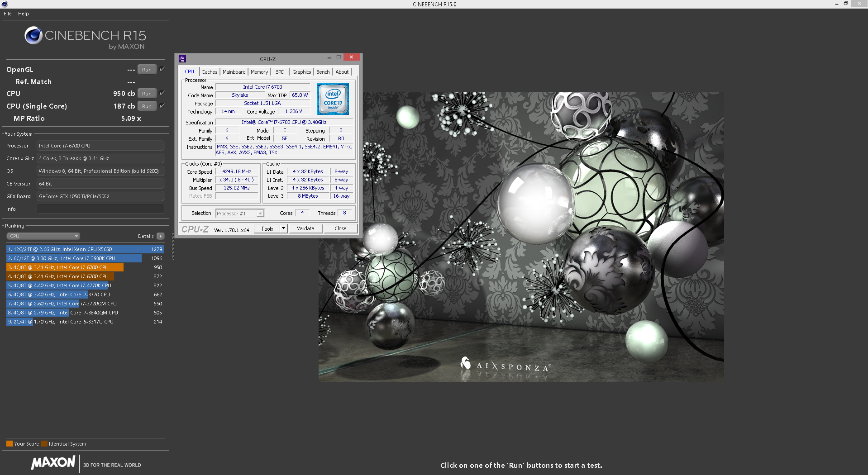The width and height of the screenshot is (868, 475).
Task: Run the CPU benchmark
Action: click(147, 94)
